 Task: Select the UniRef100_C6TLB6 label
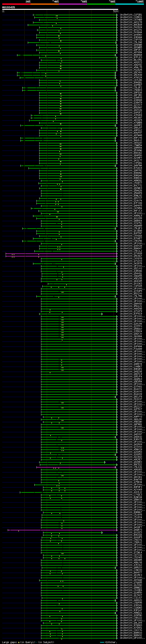point(131,80)
